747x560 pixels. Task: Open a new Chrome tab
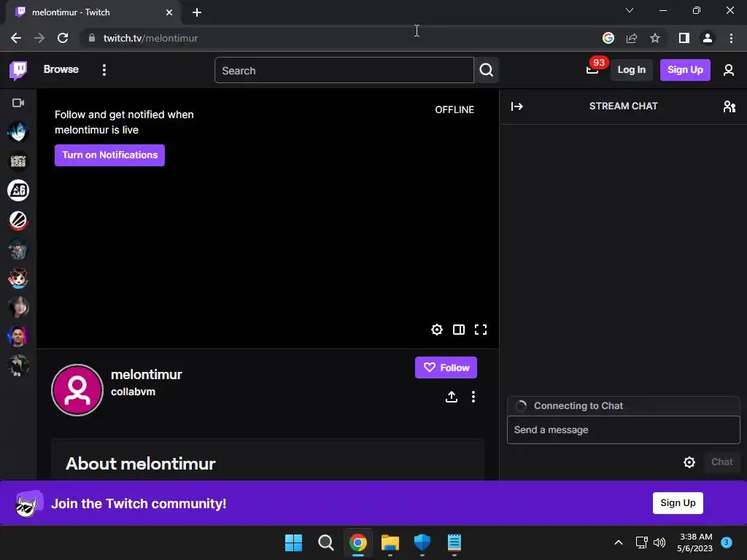point(197,12)
